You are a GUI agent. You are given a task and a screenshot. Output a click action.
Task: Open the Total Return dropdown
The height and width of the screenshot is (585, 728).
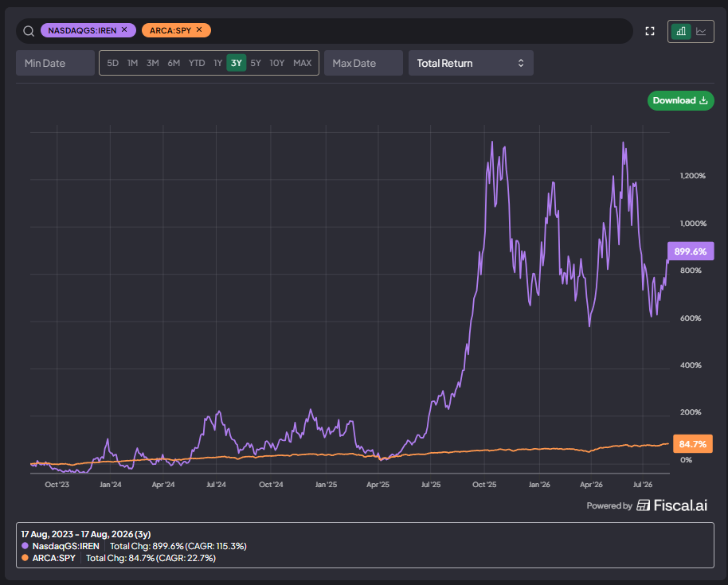tap(471, 63)
